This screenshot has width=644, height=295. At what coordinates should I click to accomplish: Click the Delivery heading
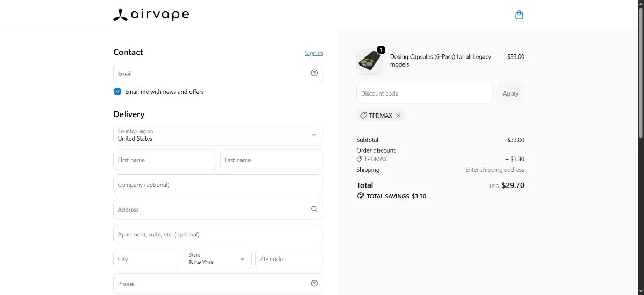click(x=129, y=114)
